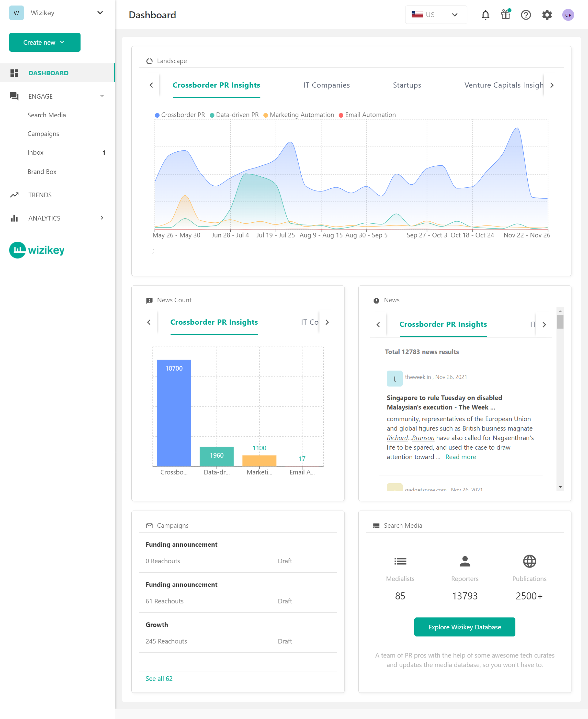Switch to the IT Companies tab

(x=326, y=85)
